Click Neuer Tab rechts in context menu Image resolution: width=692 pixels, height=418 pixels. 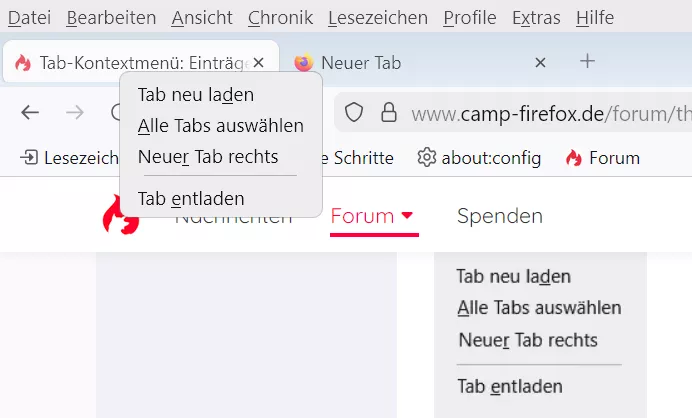point(208,157)
